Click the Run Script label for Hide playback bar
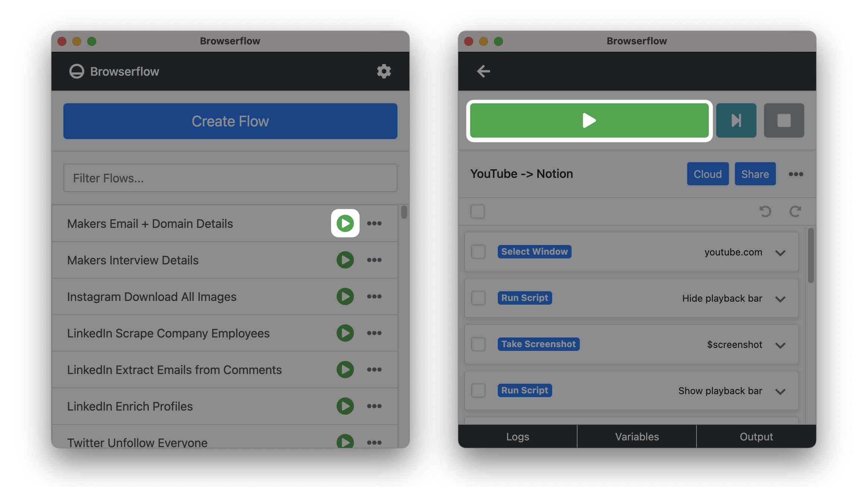 525,298
